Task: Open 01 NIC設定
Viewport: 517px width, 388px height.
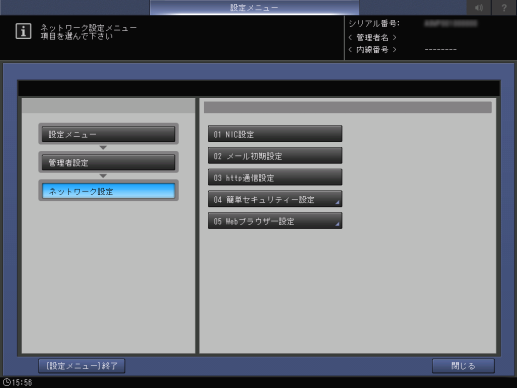Action: pyautogui.click(x=275, y=134)
